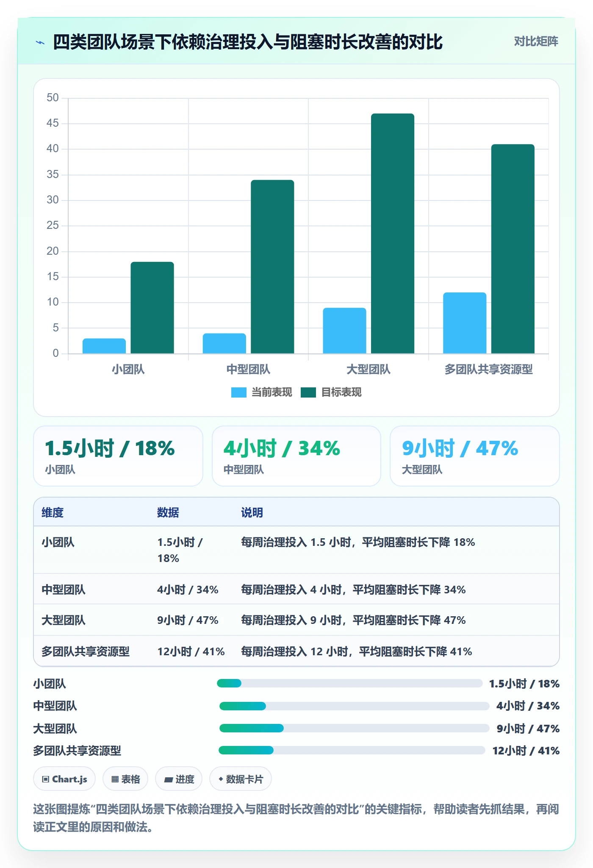
Task: Click the 中型团队 dark green bar
Action: pos(272,267)
